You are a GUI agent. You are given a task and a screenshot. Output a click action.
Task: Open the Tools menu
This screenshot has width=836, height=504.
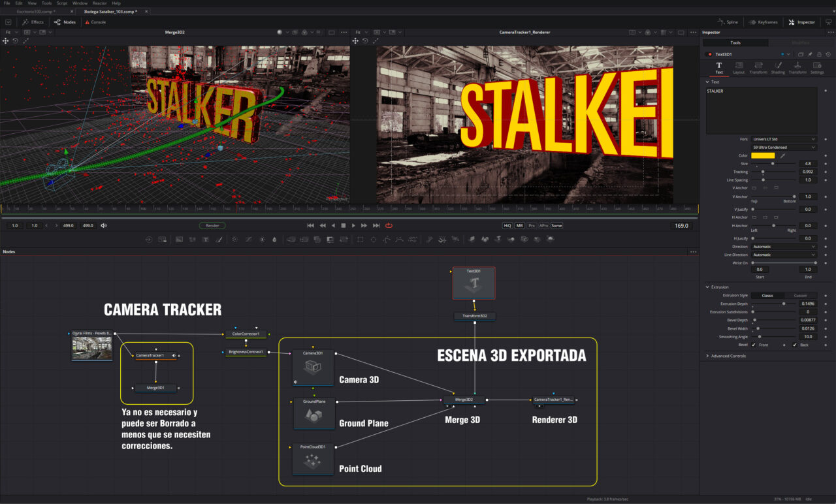[46, 3]
